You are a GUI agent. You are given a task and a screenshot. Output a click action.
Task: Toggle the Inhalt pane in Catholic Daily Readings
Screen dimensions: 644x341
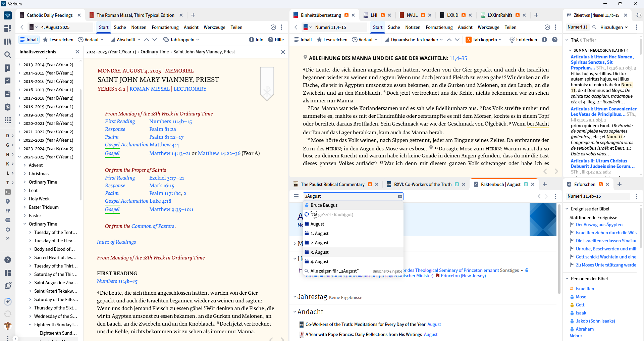point(29,40)
